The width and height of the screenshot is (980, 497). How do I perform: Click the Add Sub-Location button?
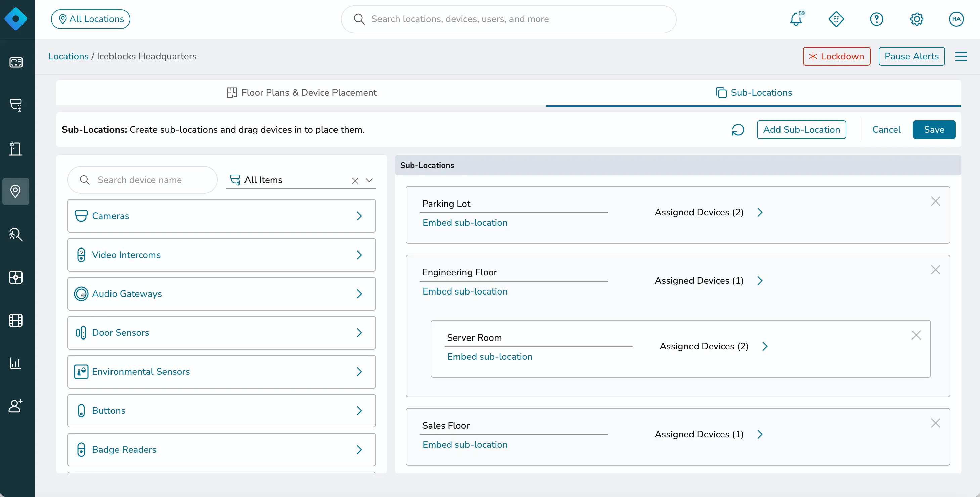click(801, 130)
